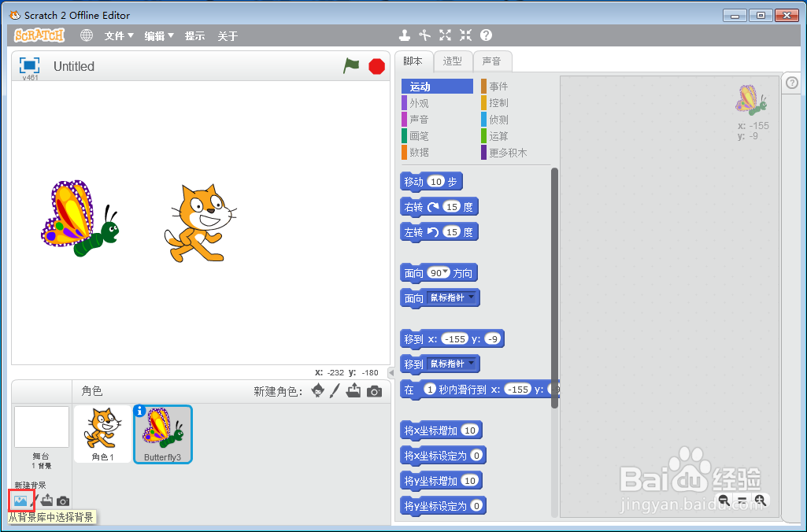
Task: Click the blocks palette vertical scrollbar
Action: 554,288
